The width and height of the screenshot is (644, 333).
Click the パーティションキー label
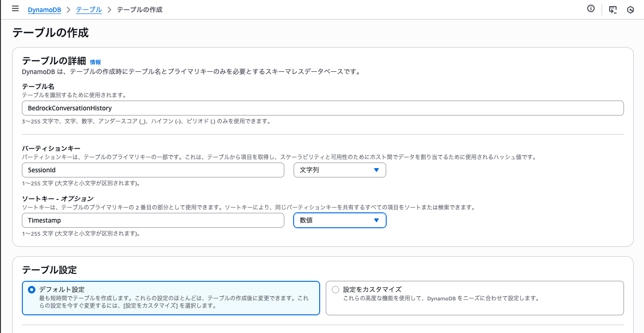[52, 148]
